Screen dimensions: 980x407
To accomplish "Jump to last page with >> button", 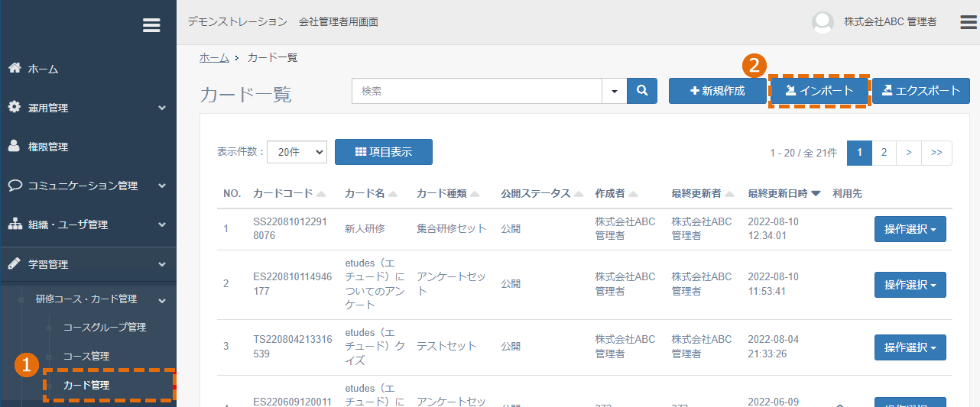I will (936, 153).
